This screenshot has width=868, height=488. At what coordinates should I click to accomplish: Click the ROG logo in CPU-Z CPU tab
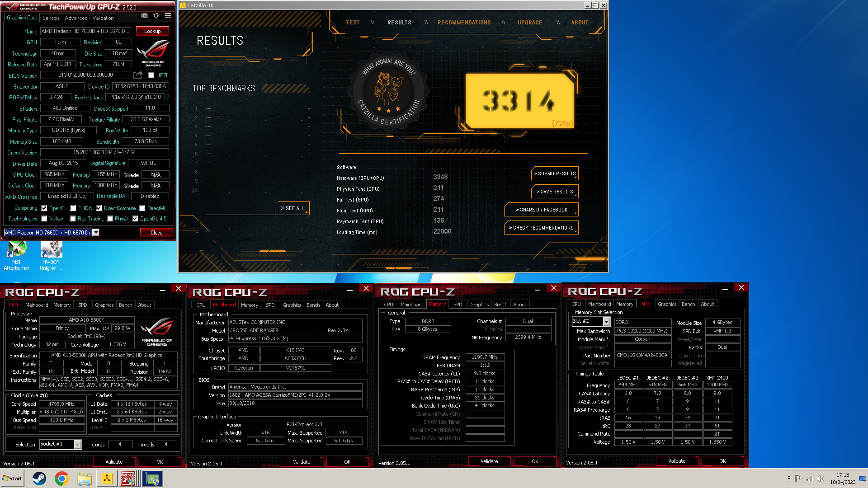[x=157, y=332]
